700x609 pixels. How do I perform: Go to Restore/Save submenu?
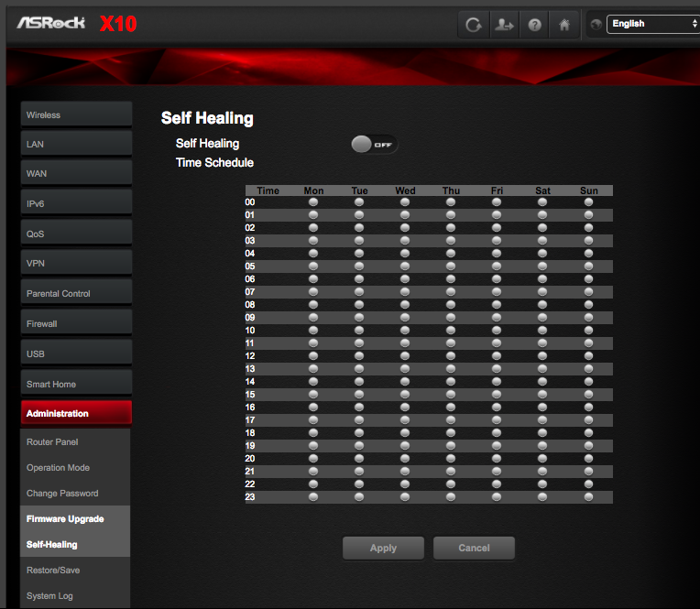(x=75, y=570)
